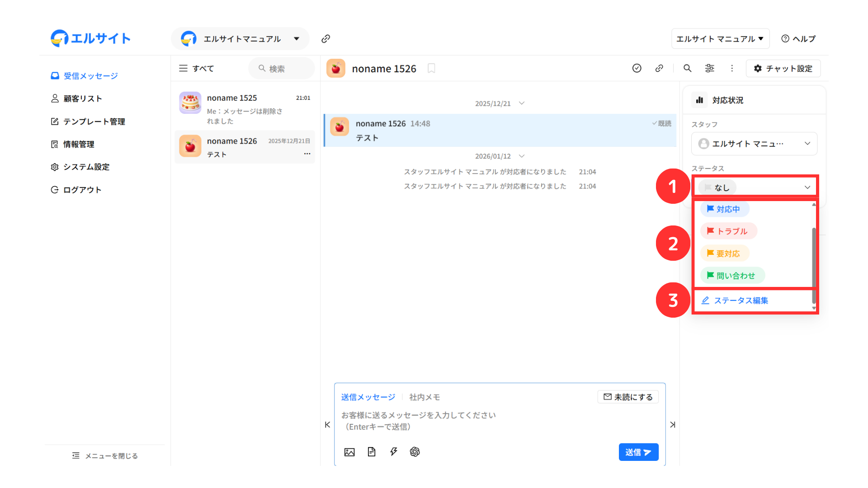Click the 検索 search field in the list

pyautogui.click(x=281, y=69)
